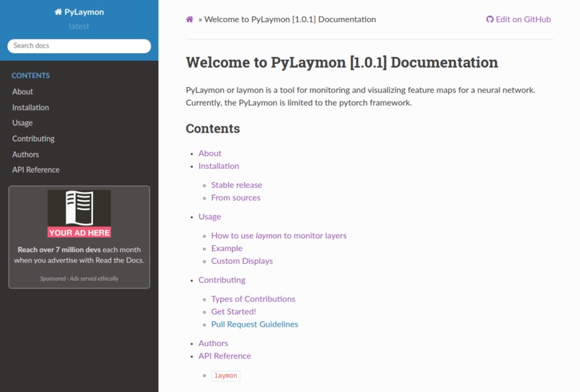The image size is (580, 392).
Task: Open About link in the Contents list
Action: click(209, 153)
